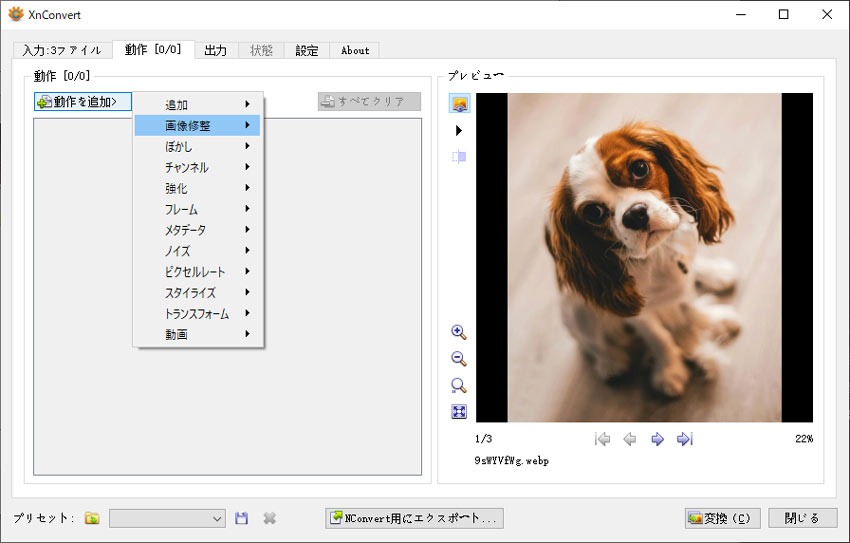Toggle the before/after preview image icon

460,104
